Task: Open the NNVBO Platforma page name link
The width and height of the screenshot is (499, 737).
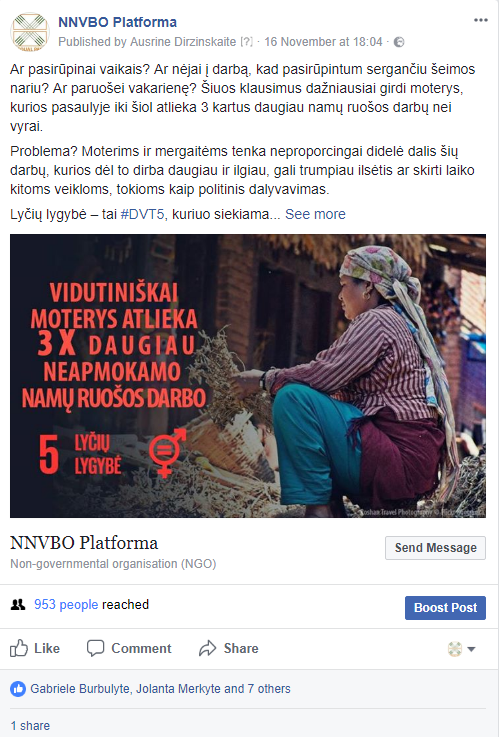Action: point(117,22)
